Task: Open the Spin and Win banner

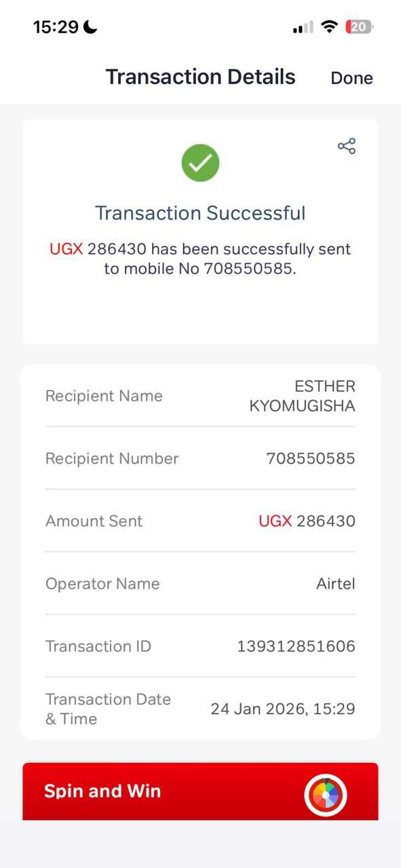Action: (200, 791)
